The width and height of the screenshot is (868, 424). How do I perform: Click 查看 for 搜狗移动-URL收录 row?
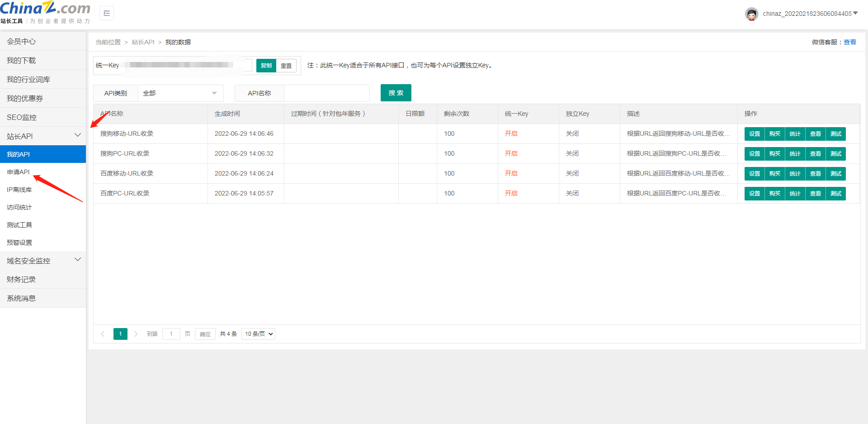pos(816,134)
